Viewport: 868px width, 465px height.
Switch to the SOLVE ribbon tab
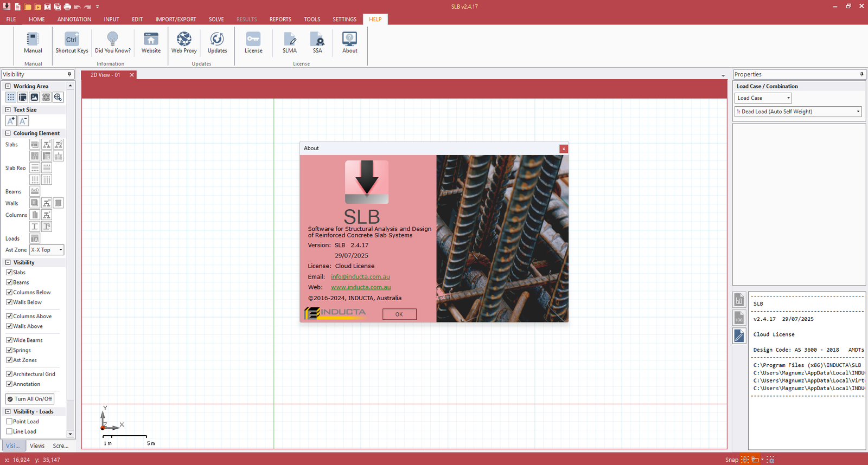pyautogui.click(x=216, y=19)
